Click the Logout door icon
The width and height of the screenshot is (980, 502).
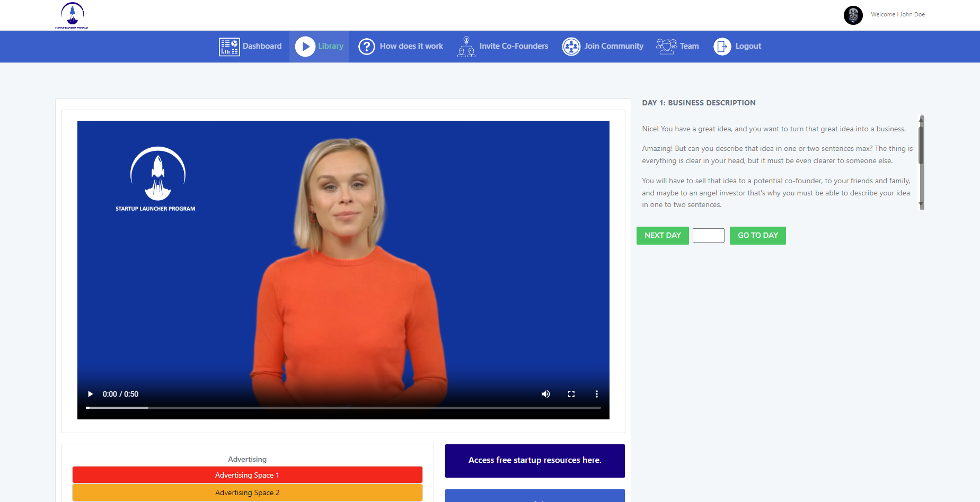[722, 47]
